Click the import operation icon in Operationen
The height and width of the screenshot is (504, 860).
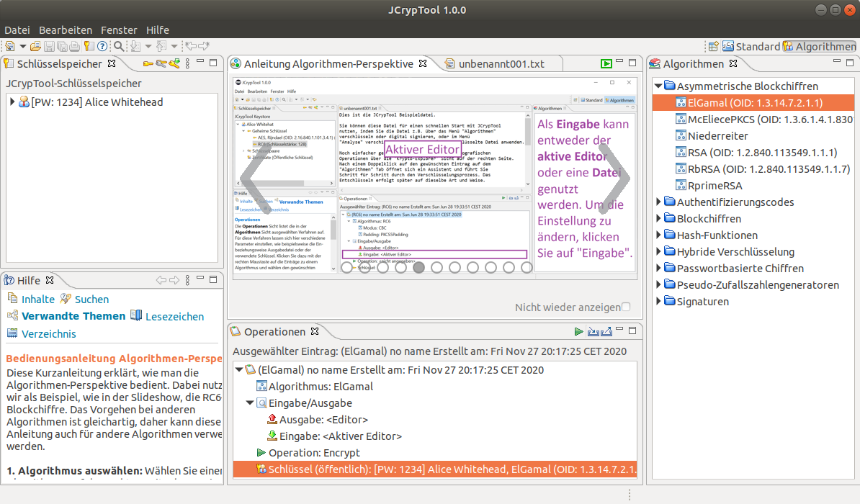tap(593, 331)
